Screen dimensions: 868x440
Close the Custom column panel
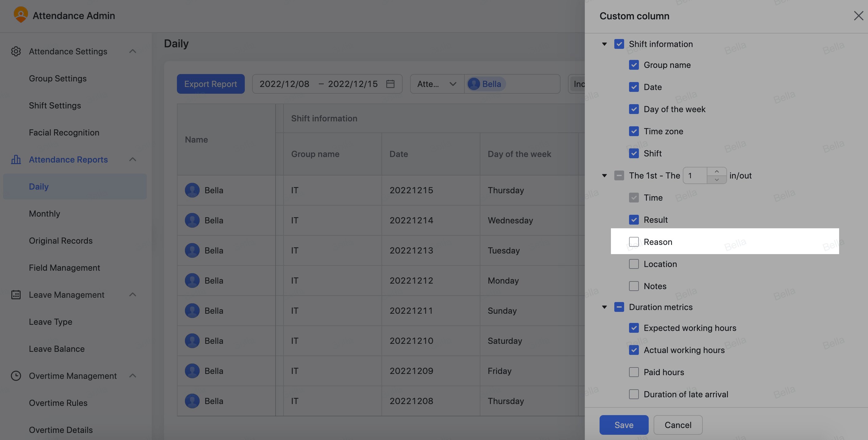pos(858,15)
